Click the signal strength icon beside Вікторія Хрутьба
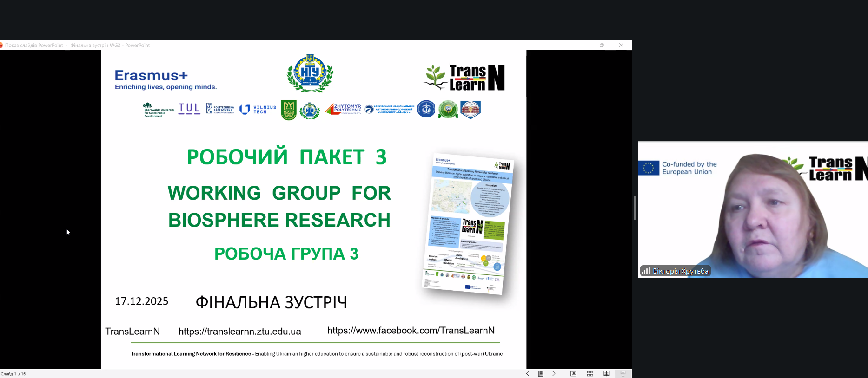 point(646,271)
